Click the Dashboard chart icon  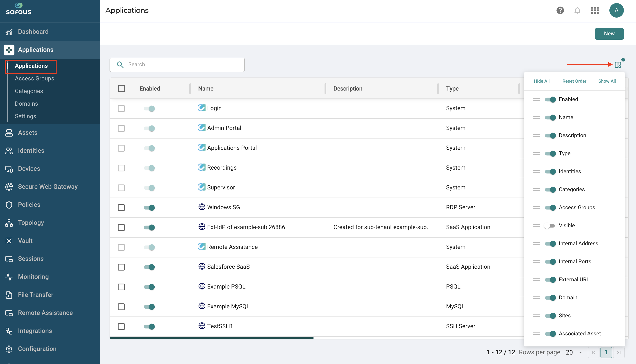(9, 32)
